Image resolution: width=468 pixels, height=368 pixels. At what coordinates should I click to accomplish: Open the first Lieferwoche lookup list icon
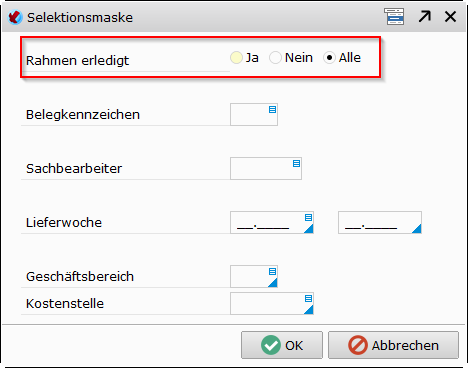pos(308,218)
